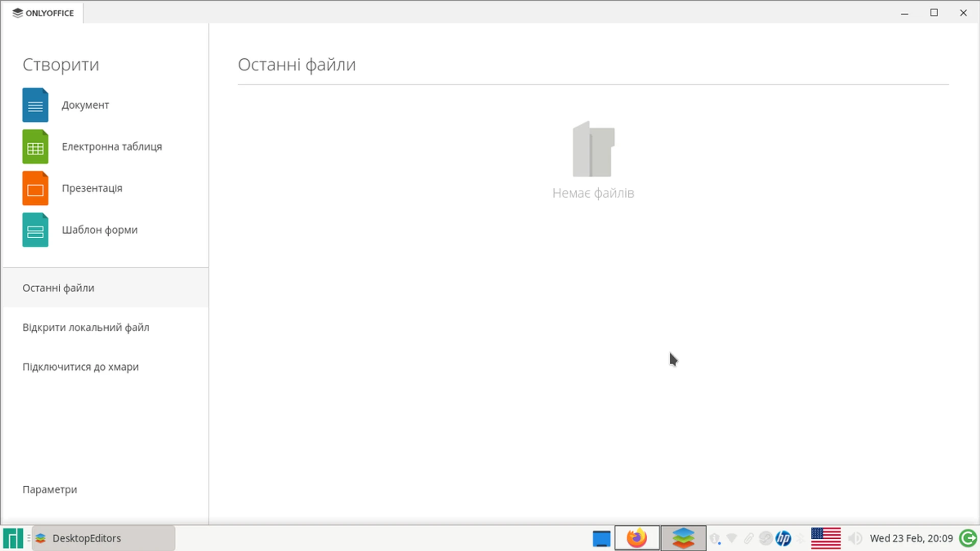Click the orange Presentation icon
This screenshot has height=551, width=980.
(x=35, y=188)
